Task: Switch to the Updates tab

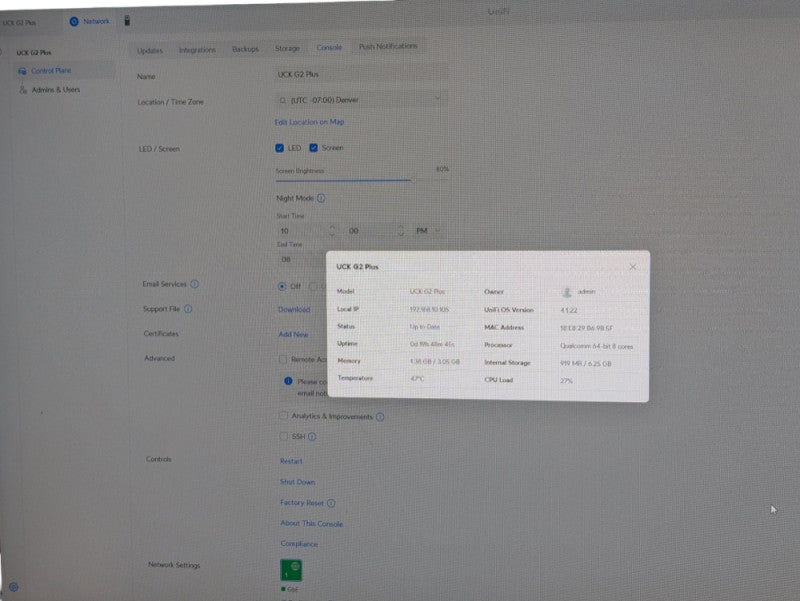Action: pyautogui.click(x=149, y=51)
